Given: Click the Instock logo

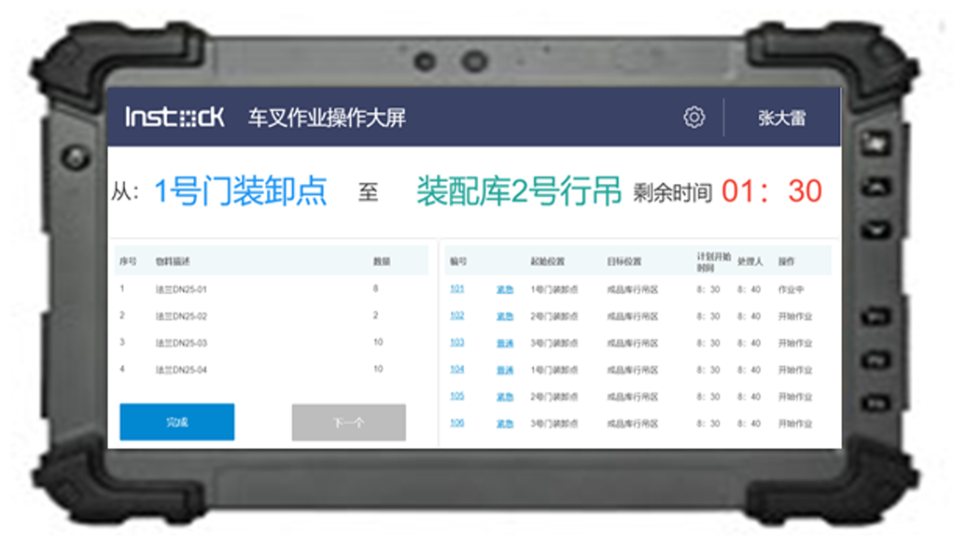Looking at the screenshot, I should [x=174, y=117].
